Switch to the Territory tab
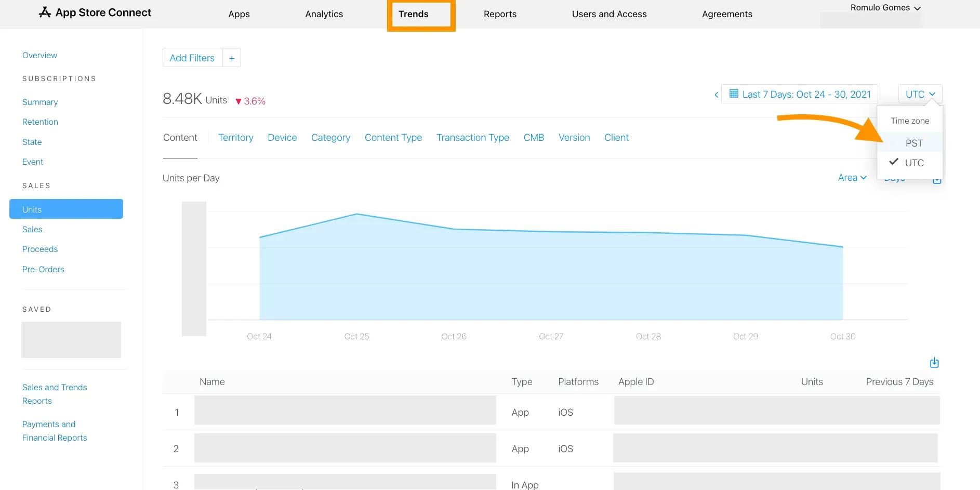Screen dimensions: 980x490 point(236,138)
